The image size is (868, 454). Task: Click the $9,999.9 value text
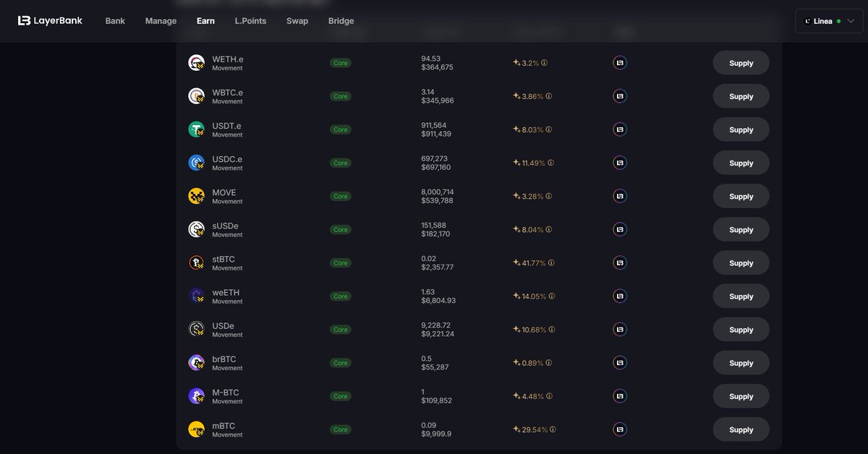pyautogui.click(x=436, y=434)
